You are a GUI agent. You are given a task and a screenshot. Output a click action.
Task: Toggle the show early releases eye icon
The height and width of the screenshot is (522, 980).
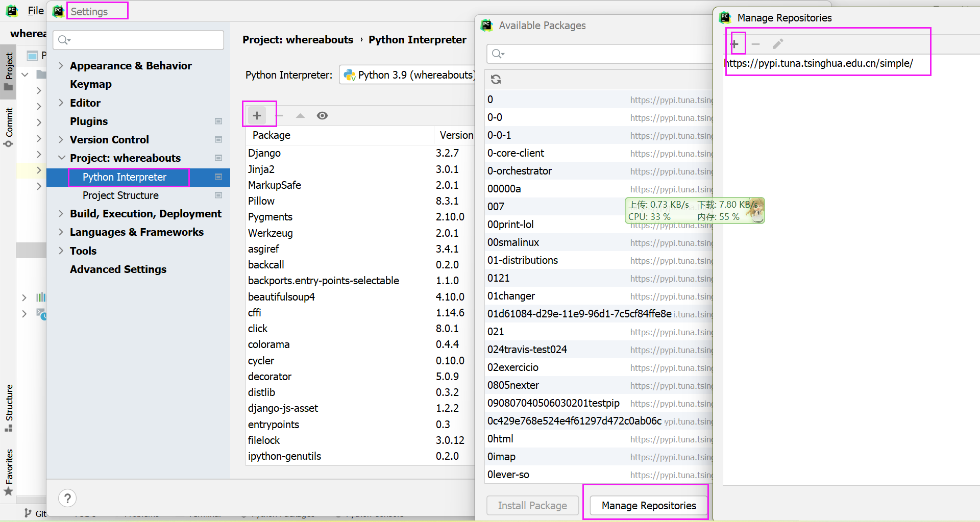pyautogui.click(x=322, y=115)
